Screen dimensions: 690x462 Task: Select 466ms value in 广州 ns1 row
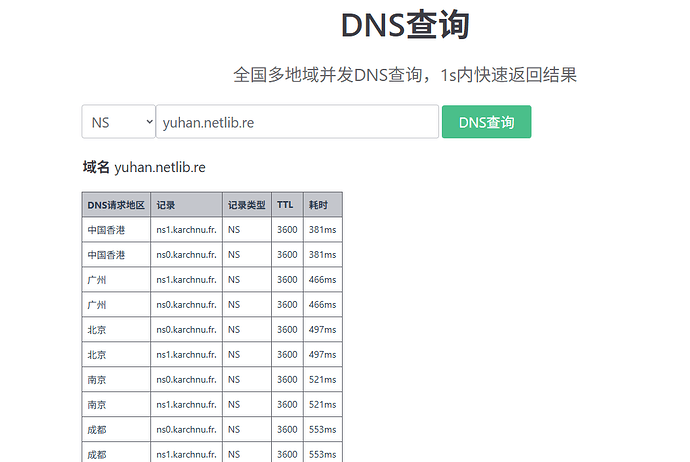(323, 280)
